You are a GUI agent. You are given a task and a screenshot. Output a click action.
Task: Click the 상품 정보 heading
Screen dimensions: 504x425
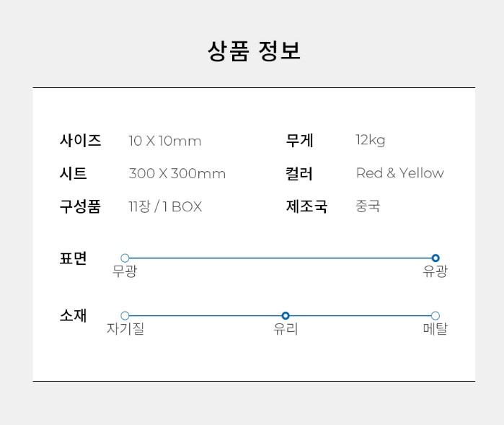click(254, 51)
